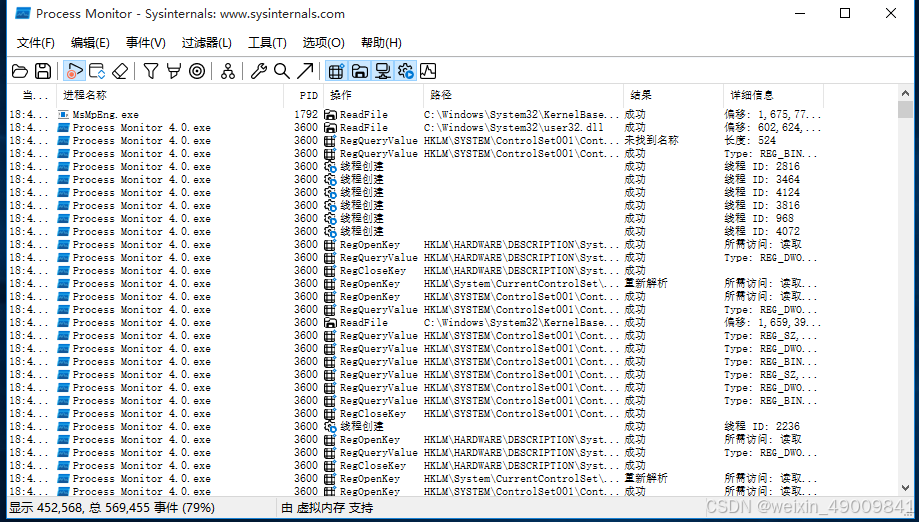Clear the display with the eraser icon
919x522 pixels.
[120, 71]
